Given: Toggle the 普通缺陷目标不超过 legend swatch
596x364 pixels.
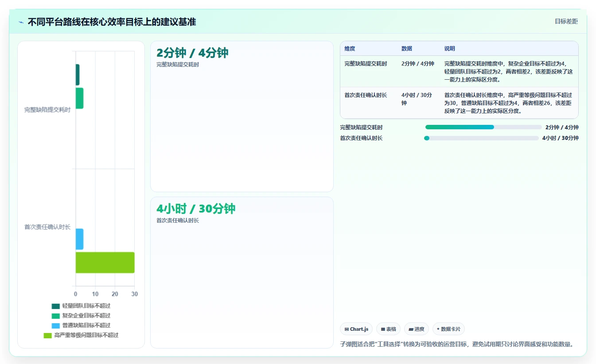Looking at the screenshot, I should [x=56, y=325].
